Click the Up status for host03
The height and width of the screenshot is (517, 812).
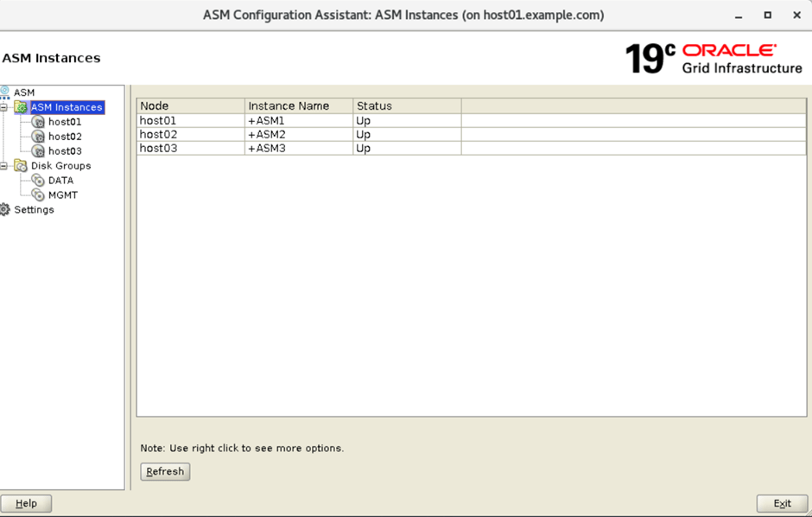[x=407, y=148]
